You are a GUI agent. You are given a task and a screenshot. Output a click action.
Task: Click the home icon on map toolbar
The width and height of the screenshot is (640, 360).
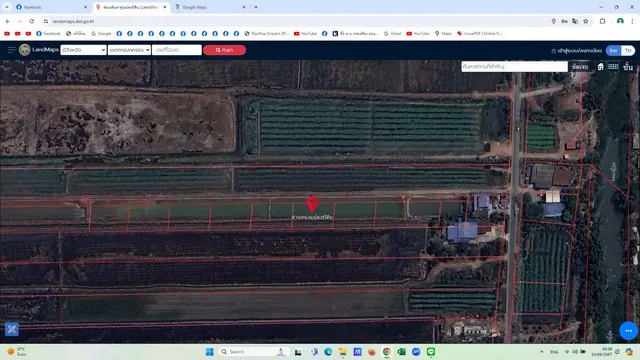click(x=600, y=67)
